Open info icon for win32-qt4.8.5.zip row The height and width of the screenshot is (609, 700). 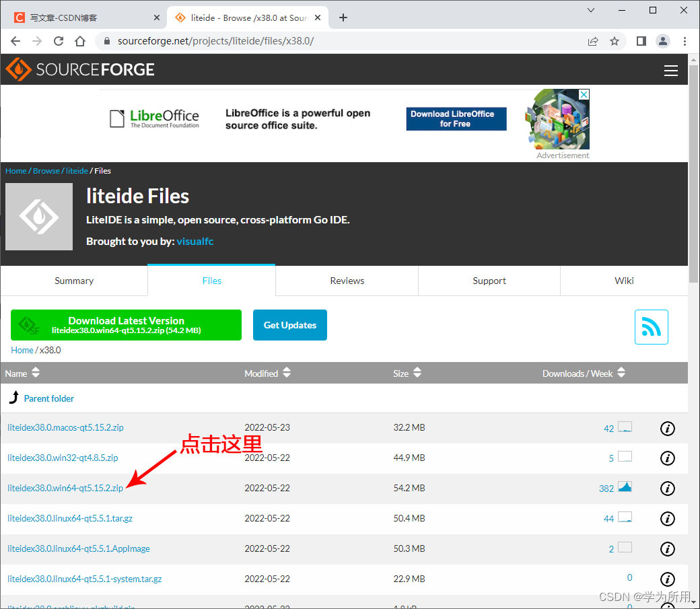pos(668,458)
